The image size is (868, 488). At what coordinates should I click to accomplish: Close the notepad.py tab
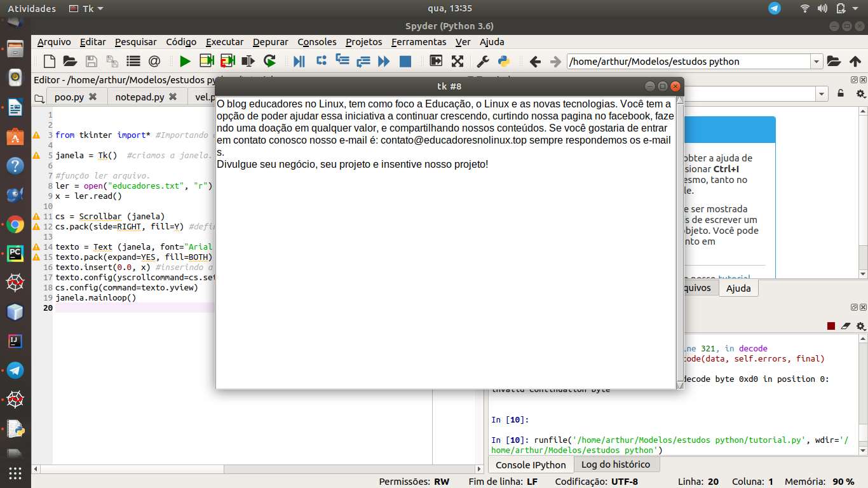[173, 97]
